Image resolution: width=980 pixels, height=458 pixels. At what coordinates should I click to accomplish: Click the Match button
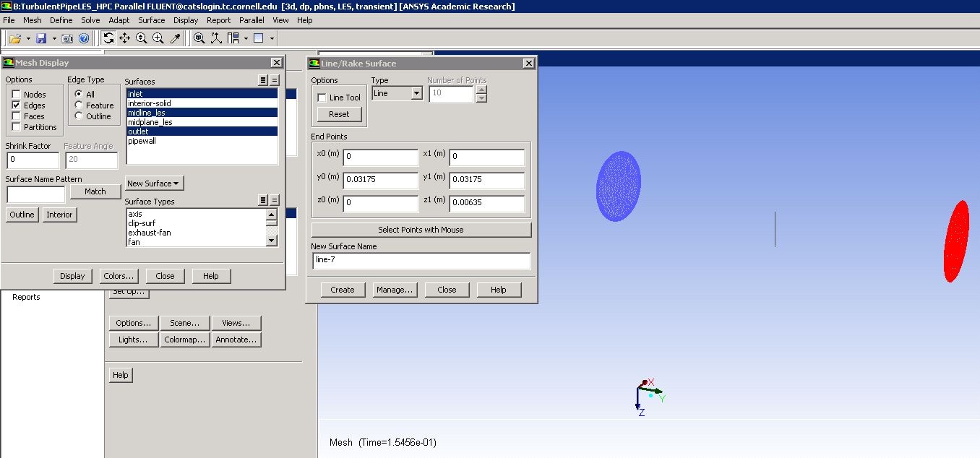click(x=95, y=191)
